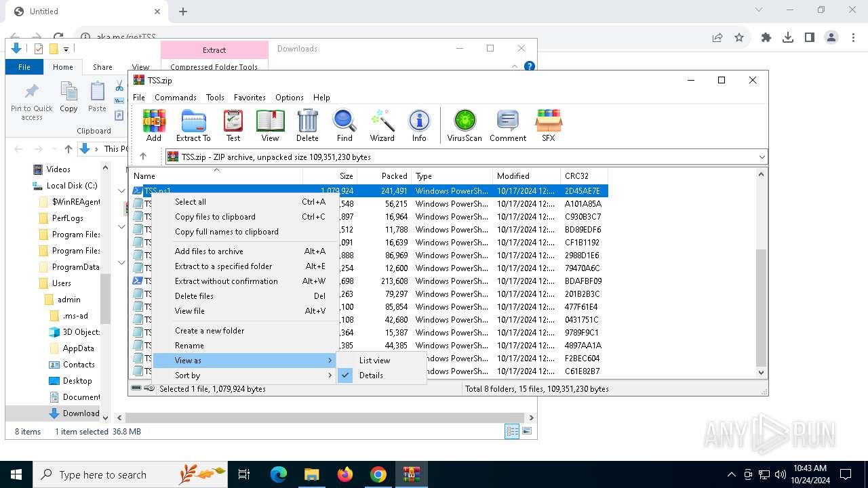
Task: Click Pin to Quick access icon
Action: click(x=31, y=102)
